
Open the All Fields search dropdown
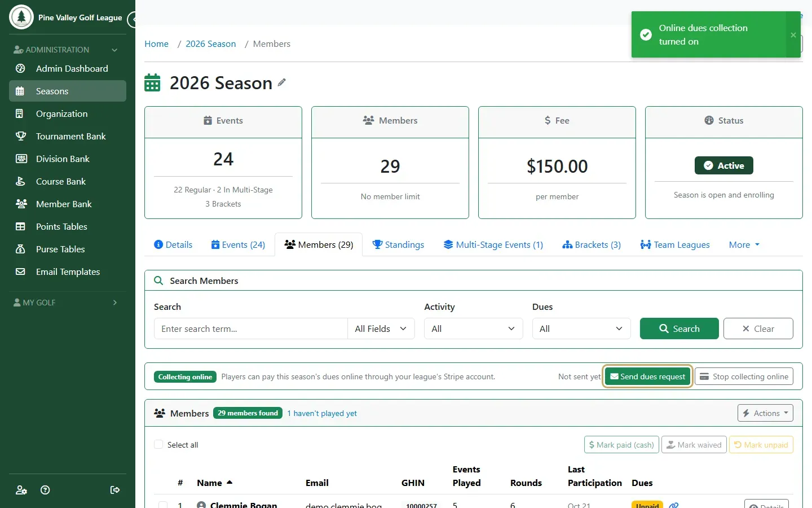[381, 329]
